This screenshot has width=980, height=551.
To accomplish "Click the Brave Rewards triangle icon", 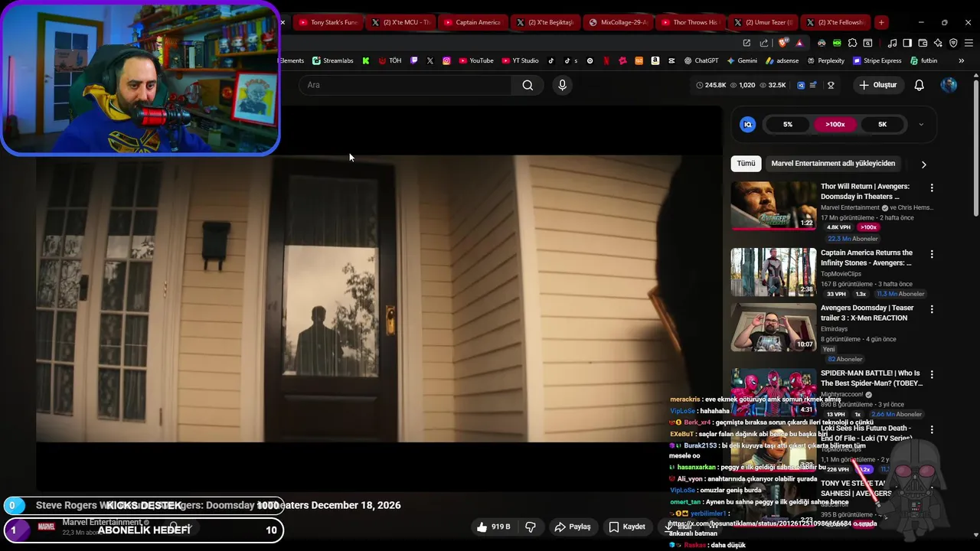I will 799,43.
